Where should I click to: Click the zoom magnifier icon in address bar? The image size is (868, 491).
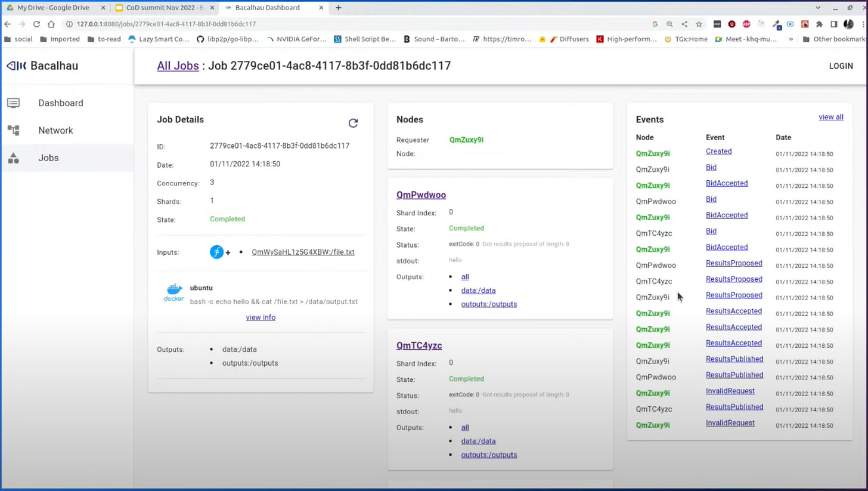(x=669, y=24)
